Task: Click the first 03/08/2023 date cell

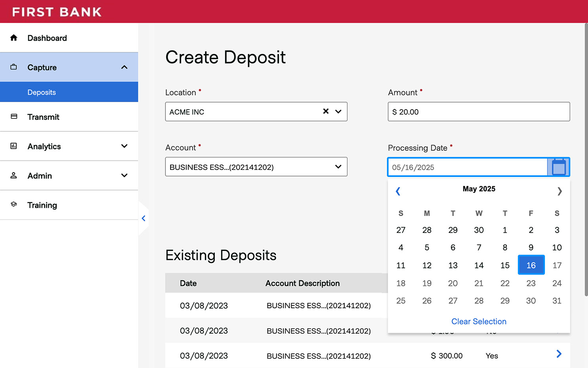Action: click(204, 305)
